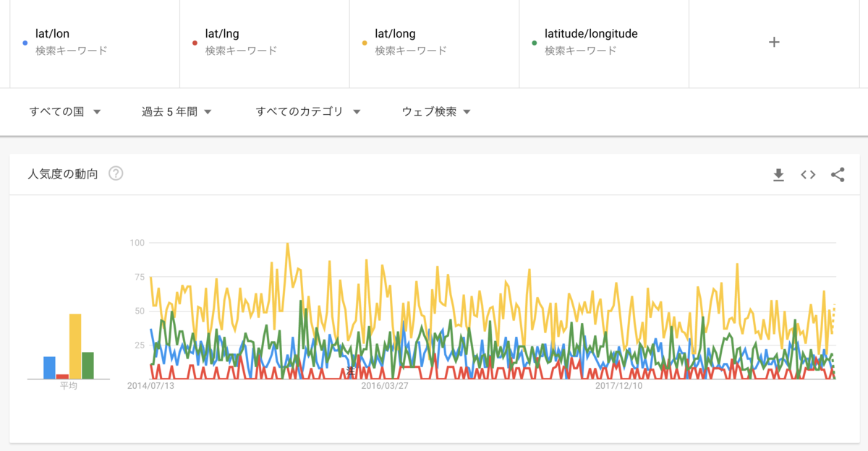Click the blue dot beside lat/lon
This screenshot has height=451, width=868.
25,43
